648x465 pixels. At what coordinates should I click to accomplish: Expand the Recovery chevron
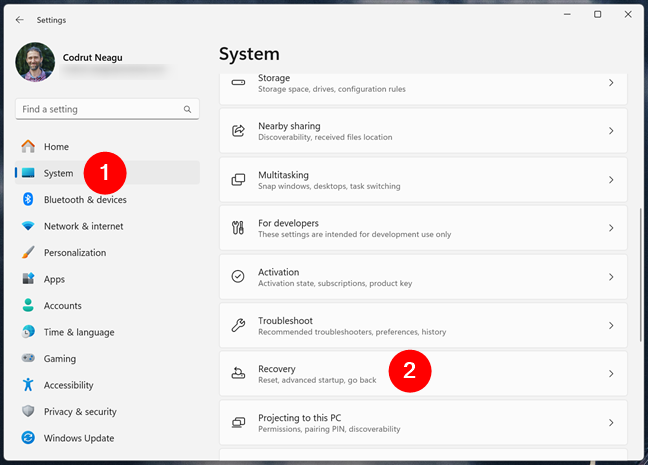(611, 374)
